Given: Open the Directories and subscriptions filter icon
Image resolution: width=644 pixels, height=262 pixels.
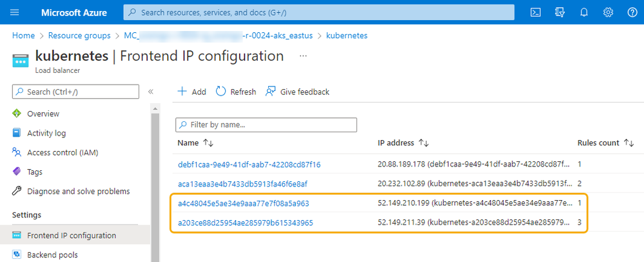Looking at the screenshot, I should point(560,12).
